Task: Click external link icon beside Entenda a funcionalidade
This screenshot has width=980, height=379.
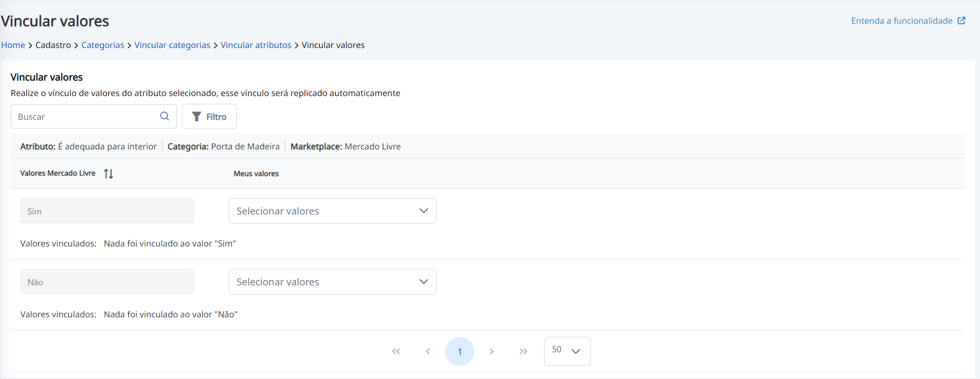Action: pos(962,20)
